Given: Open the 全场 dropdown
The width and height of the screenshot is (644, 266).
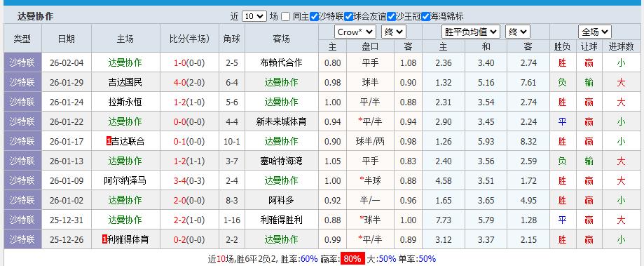Looking at the screenshot, I should [x=595, y=32].
